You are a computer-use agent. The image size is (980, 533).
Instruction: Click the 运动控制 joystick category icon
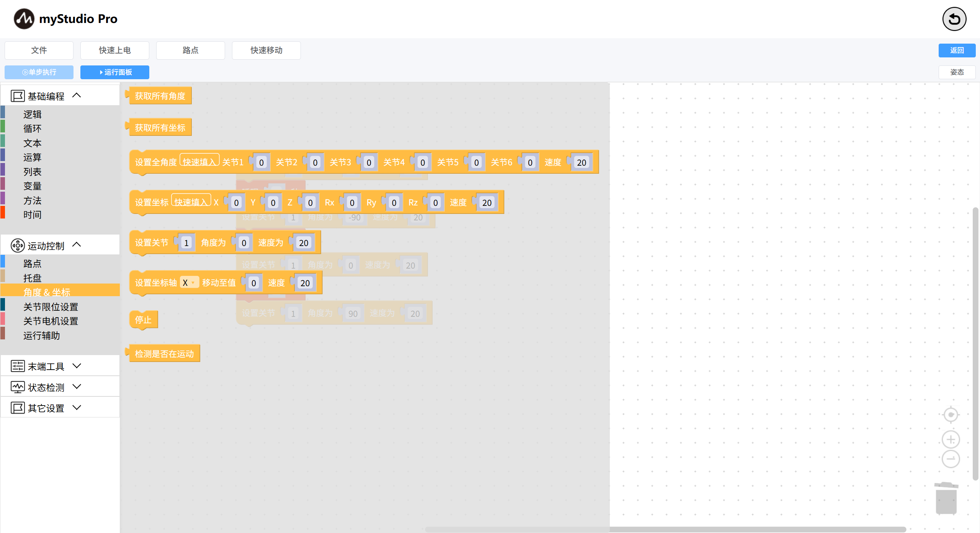[x=18, y=246]
